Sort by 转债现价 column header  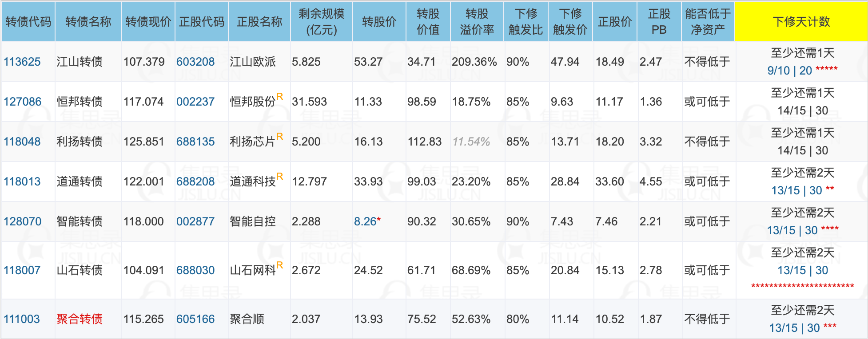(x=148, y=22)
